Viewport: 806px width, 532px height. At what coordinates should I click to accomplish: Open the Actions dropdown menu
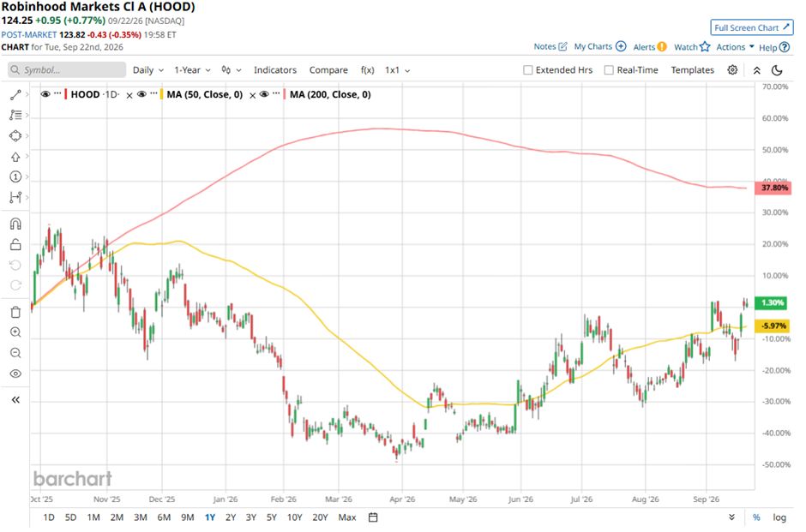tap(735, 47)
